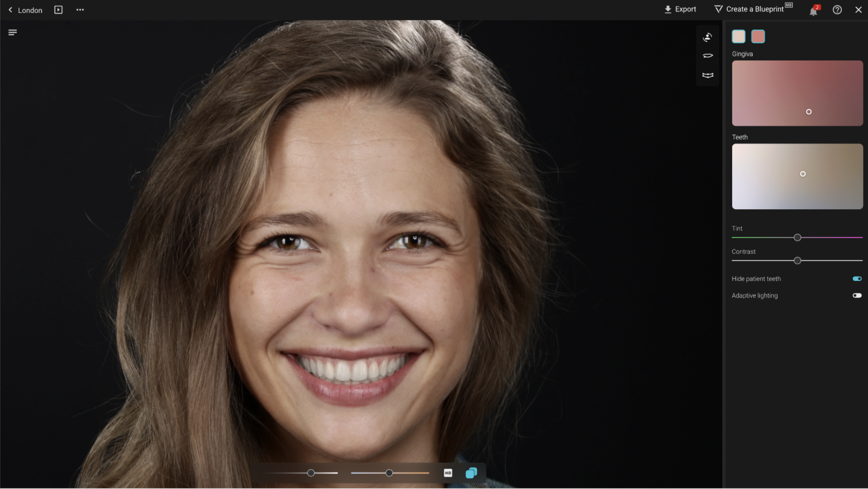Toggle the HD quality icon
The image size is (868, 489).
(448, 473)
